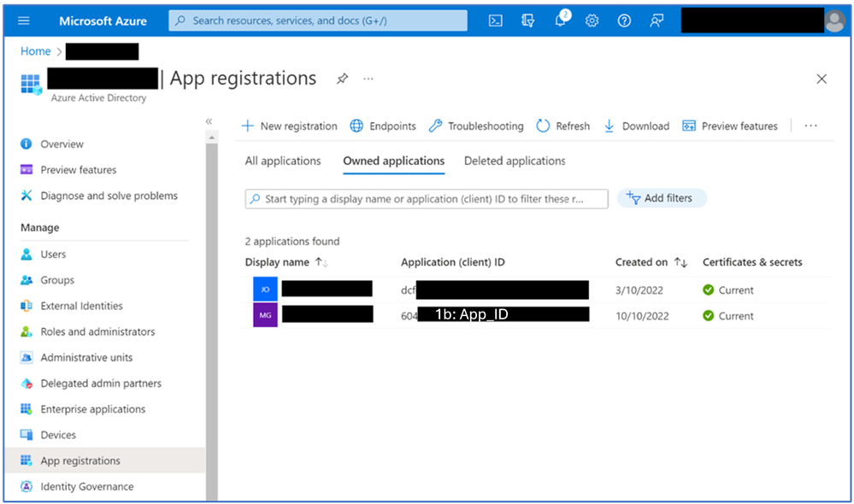Open the toolbar overflow ellipsis

pos(810,126)
